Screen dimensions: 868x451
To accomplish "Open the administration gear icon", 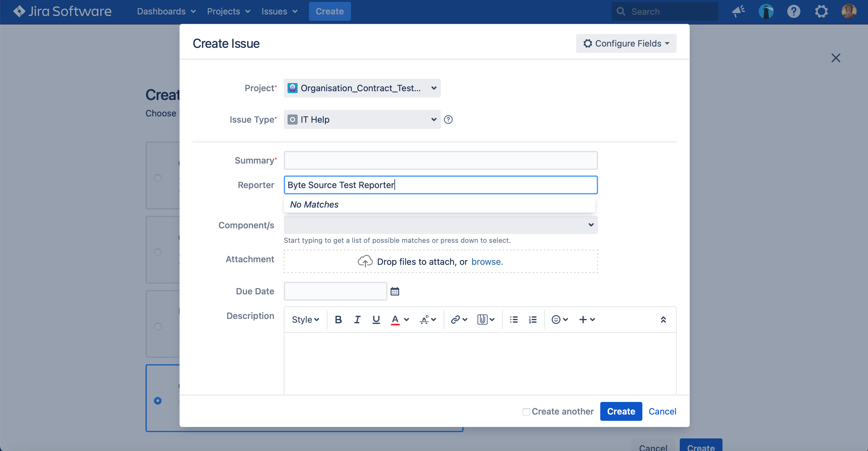I will pyautogui.click(x=821, y=11).
